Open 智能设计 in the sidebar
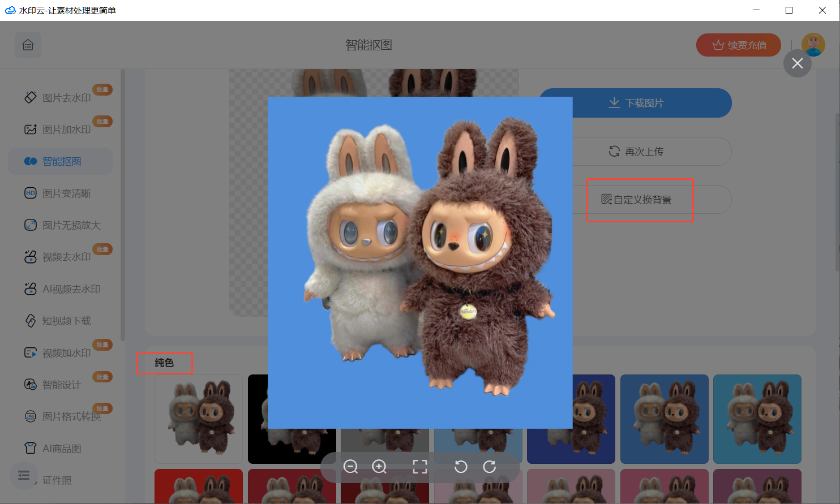The image size is (840, 504). click(x=61, y=385)
